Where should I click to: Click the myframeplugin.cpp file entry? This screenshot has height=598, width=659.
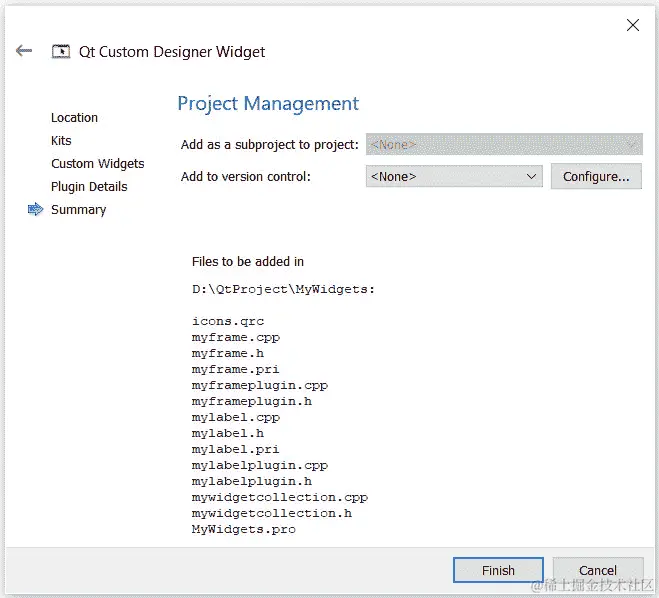click(x=260, y=385)
